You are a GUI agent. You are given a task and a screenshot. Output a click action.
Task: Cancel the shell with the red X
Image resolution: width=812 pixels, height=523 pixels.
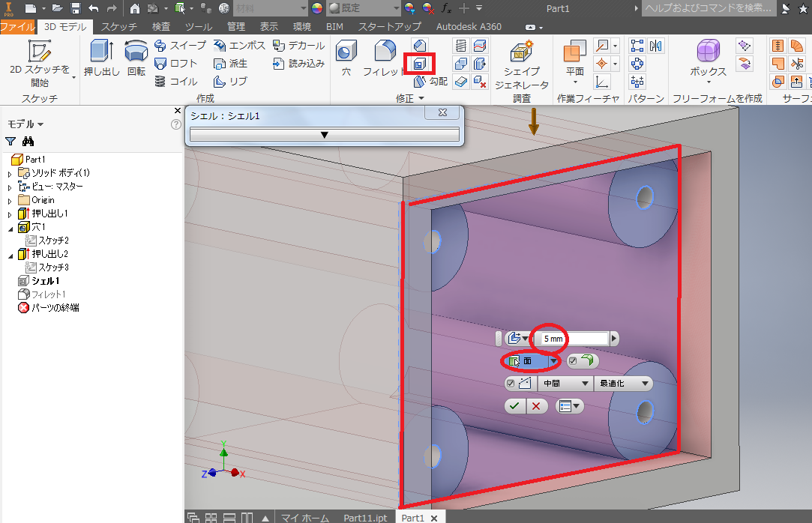click(x=537, y=406)
